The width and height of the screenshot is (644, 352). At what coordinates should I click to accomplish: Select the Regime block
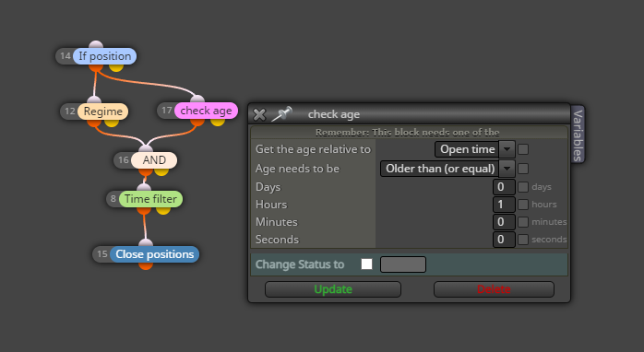102,111
